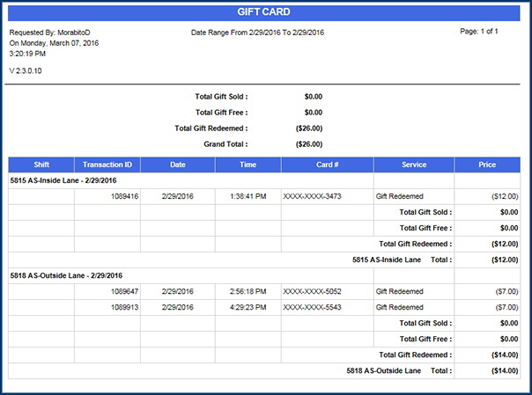This screenshot has height=395, width=532.
Task: Click the GIFT CARD report title bar
Action: [x=263, y=12]
